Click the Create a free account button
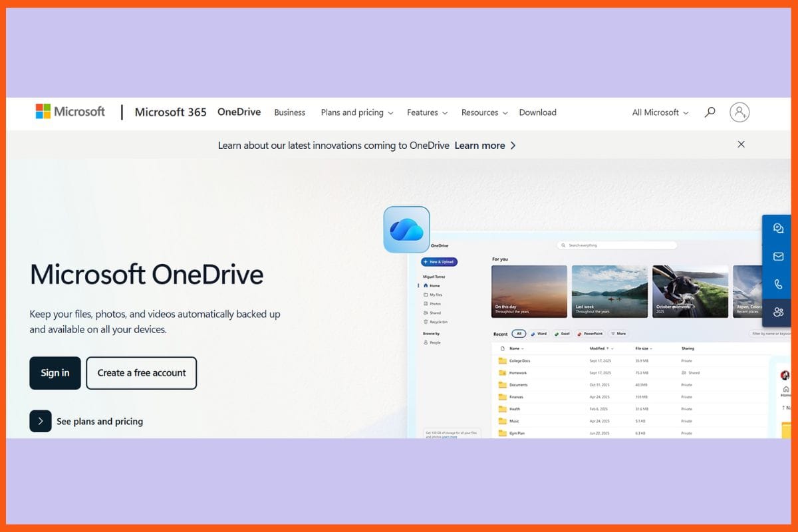 pyautogui.click(x=141, y=373)
